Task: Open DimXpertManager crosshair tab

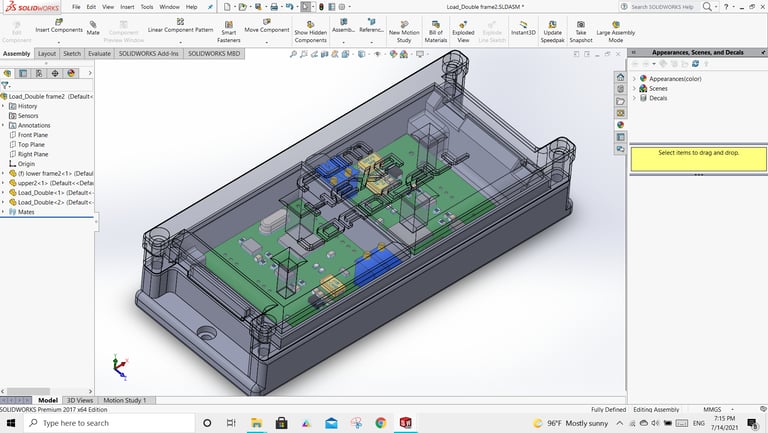Action: point(55,73)
